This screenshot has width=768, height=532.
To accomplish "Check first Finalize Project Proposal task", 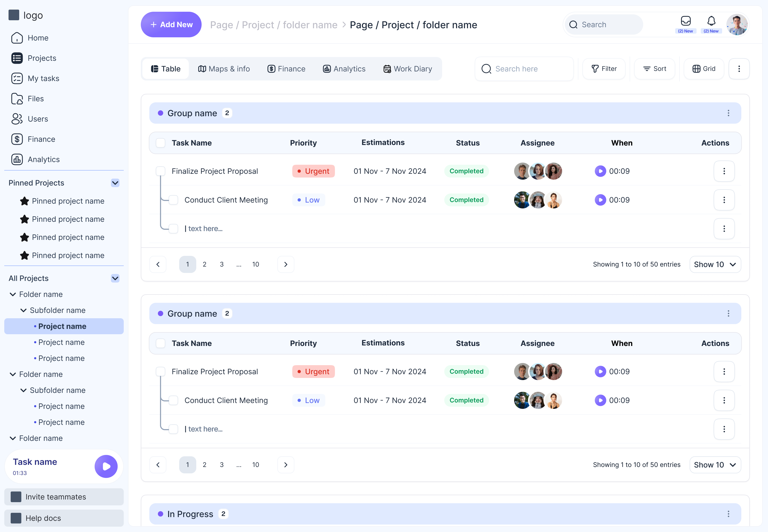I will click(161, 171).
